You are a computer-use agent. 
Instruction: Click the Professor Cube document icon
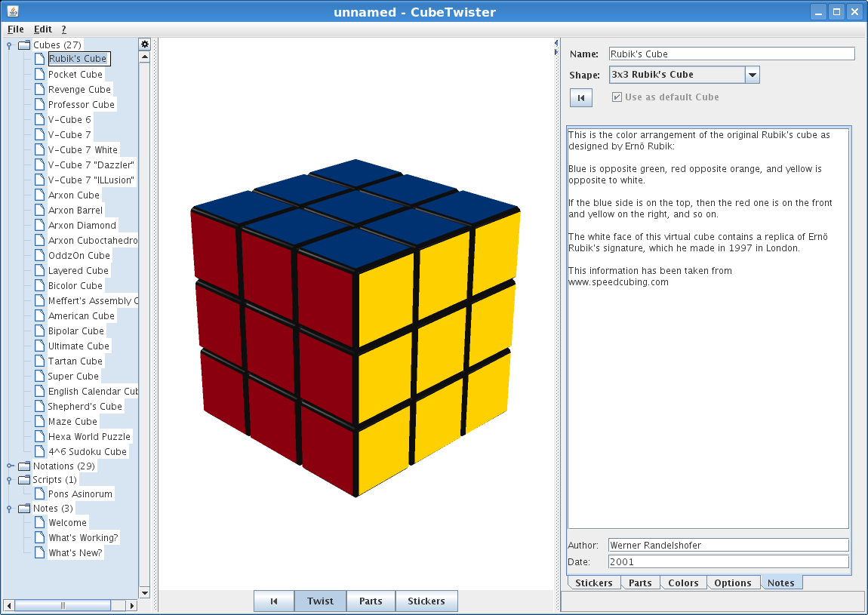(x=39, y=104)
